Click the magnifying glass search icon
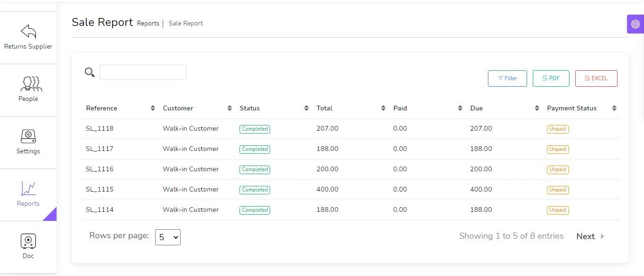644x276 pixels. click(x=90, y=72)
